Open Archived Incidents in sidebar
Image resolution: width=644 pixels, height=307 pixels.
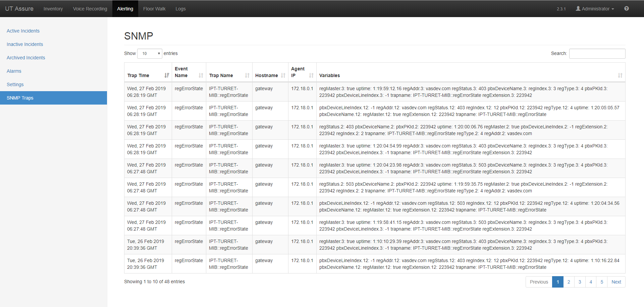(26, 58)
